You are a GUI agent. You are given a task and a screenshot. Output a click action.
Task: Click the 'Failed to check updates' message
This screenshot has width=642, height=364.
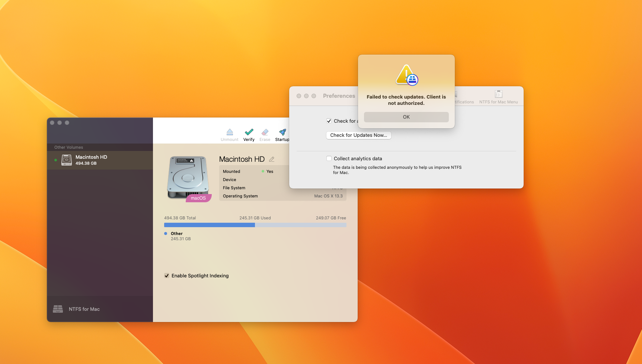pos(406,100)
